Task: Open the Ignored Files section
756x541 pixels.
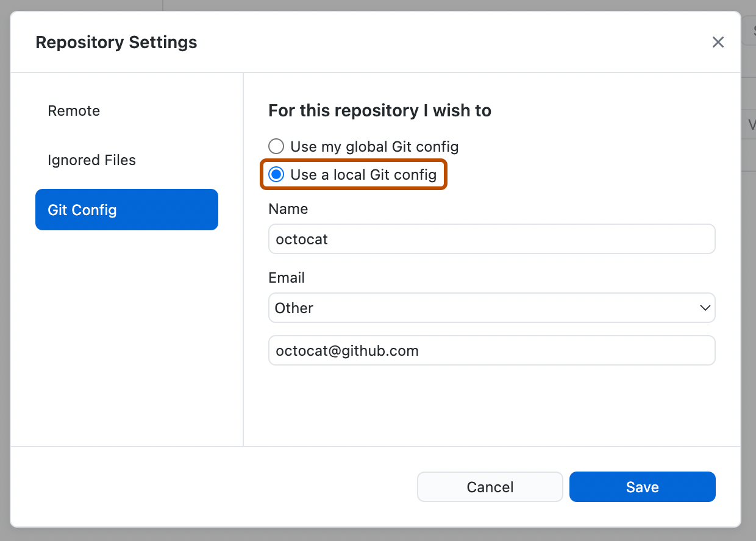Action: point(91,160)
